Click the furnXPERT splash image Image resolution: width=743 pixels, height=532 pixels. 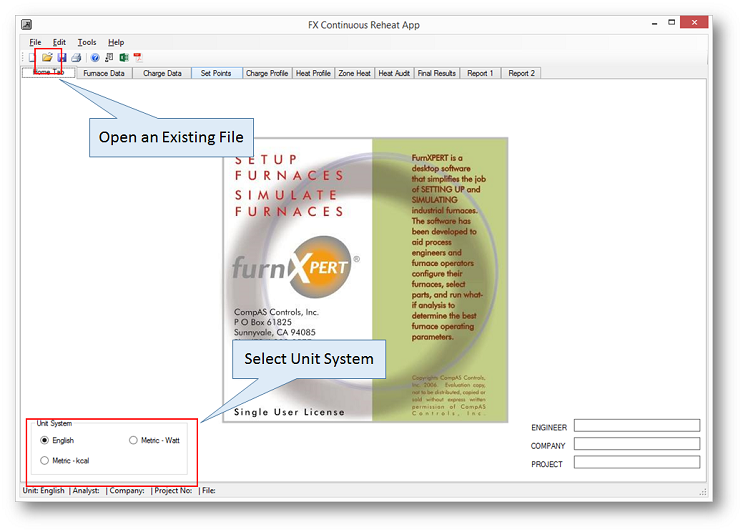[x=365, y=280]
